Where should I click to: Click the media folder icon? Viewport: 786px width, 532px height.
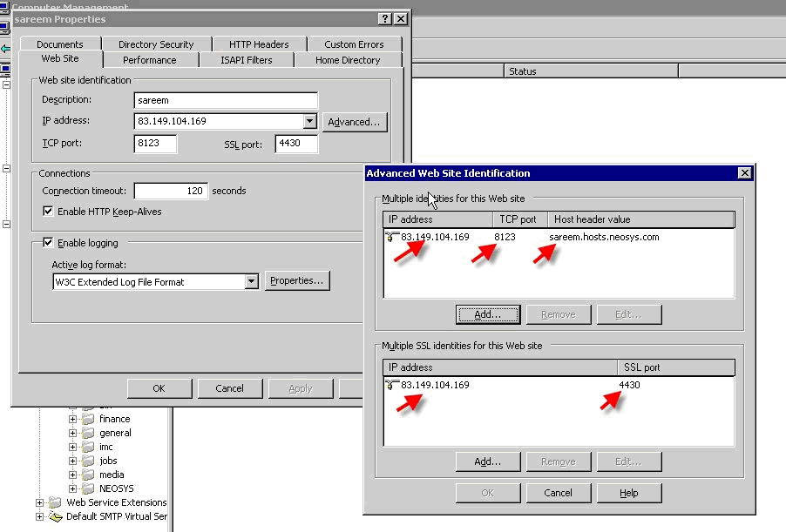pyautogui.click(x=88, y=475)
